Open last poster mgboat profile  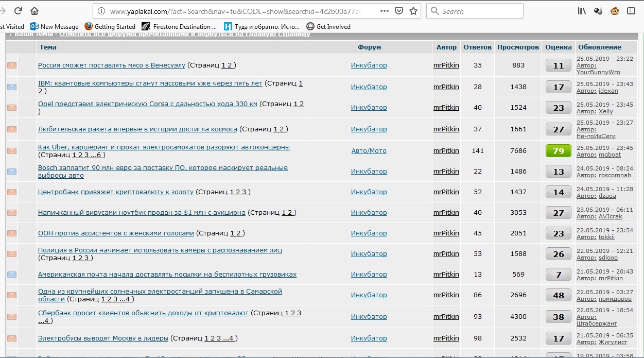610,155
